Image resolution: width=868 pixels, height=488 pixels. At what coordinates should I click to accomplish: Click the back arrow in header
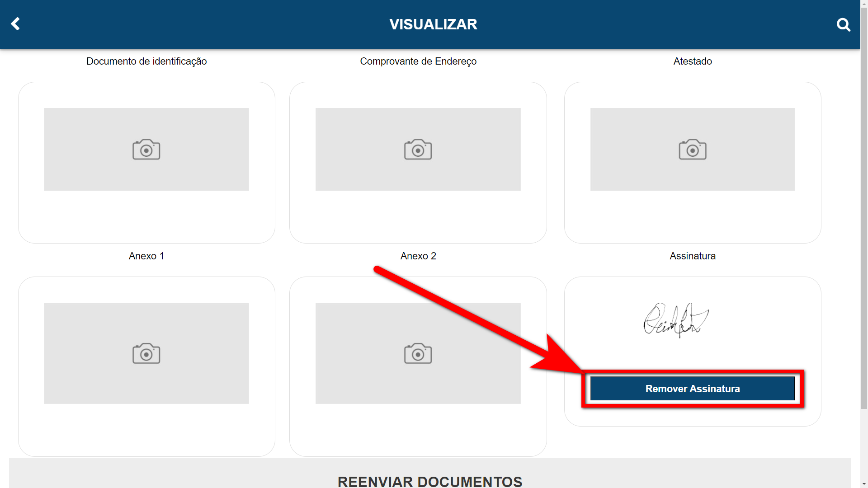coord(15,24)
